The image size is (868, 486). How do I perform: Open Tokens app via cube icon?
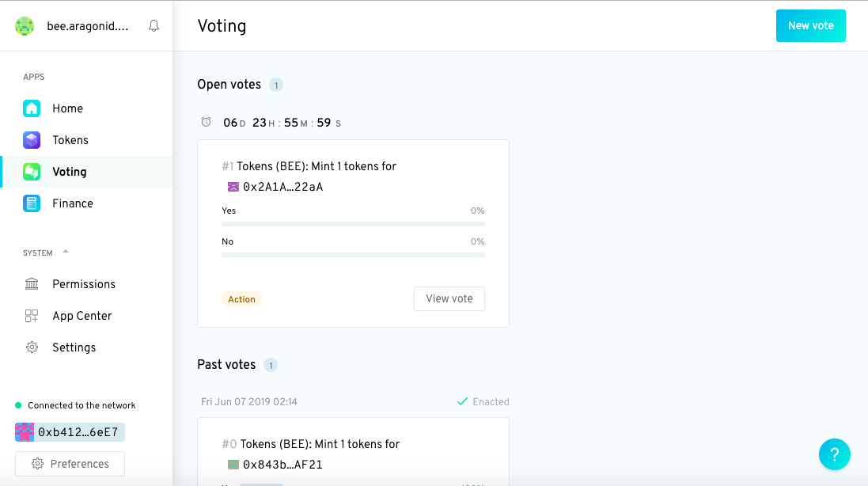tap(32, 140)
